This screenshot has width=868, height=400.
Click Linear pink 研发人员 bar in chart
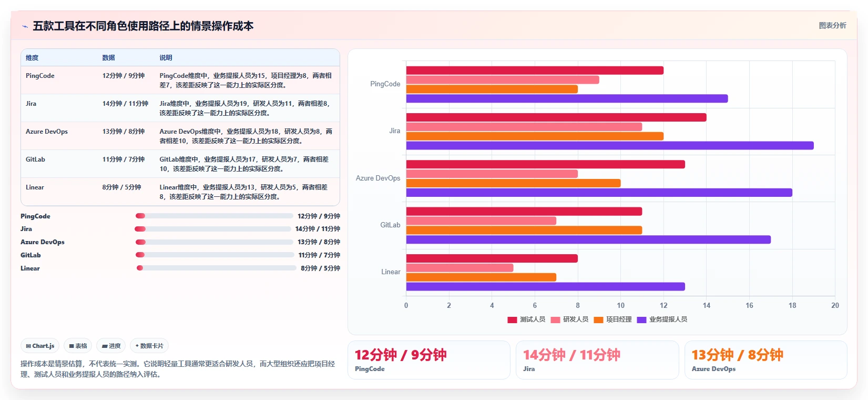tap(459, 268)
